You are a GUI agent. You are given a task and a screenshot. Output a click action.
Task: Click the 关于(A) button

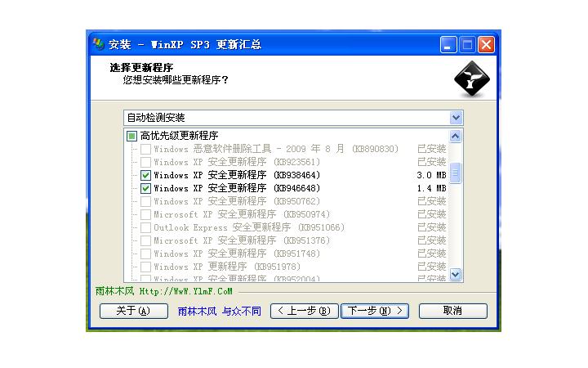tap(133, 311)
